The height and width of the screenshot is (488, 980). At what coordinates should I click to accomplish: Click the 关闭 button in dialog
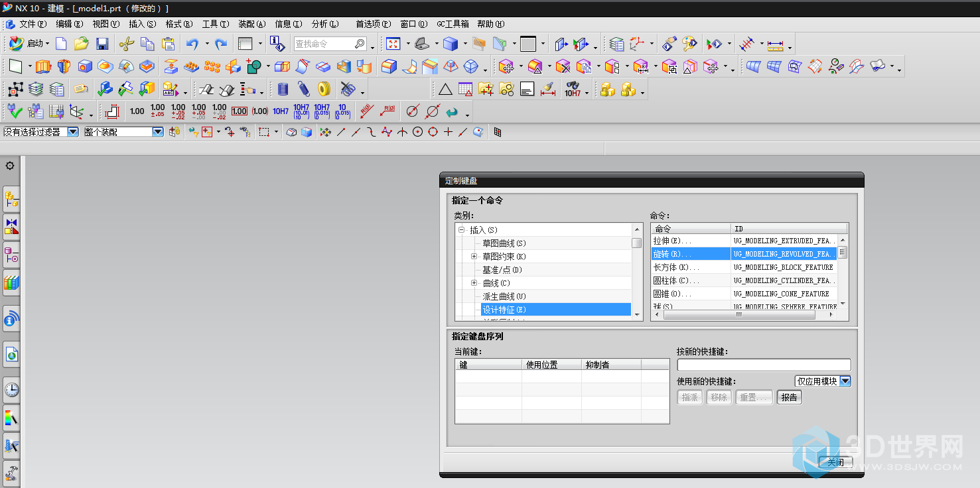coord(835,462)
